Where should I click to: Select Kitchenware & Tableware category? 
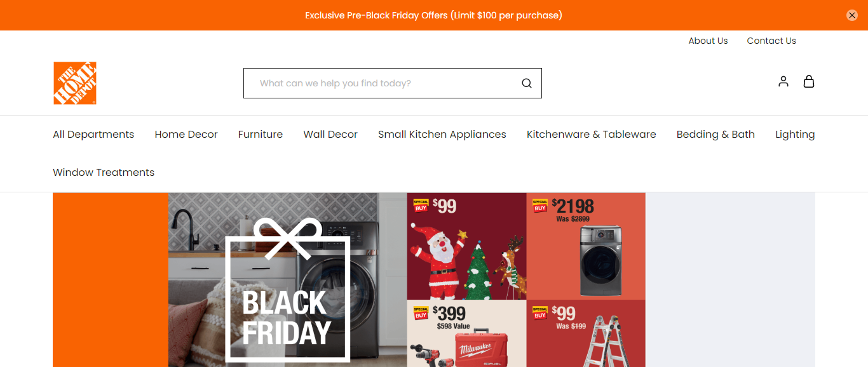(592, 135)
